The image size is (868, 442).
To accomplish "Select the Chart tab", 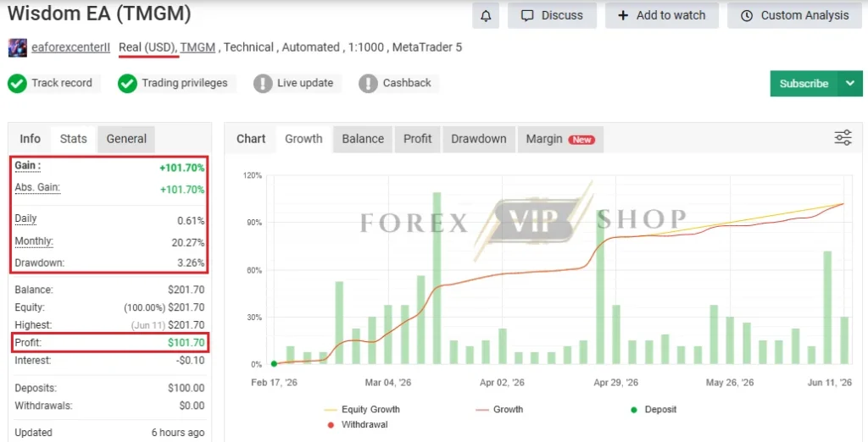I will tap(251, 139).
